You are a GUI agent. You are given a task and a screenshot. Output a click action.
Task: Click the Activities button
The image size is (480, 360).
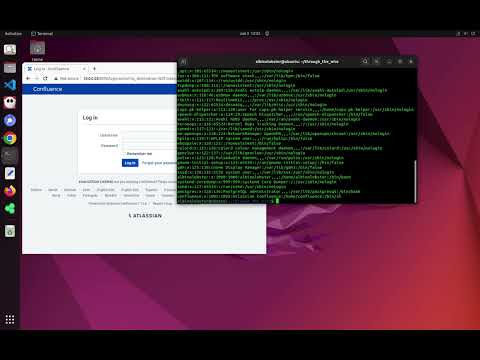pyautogui.click(x=13, y=34)
